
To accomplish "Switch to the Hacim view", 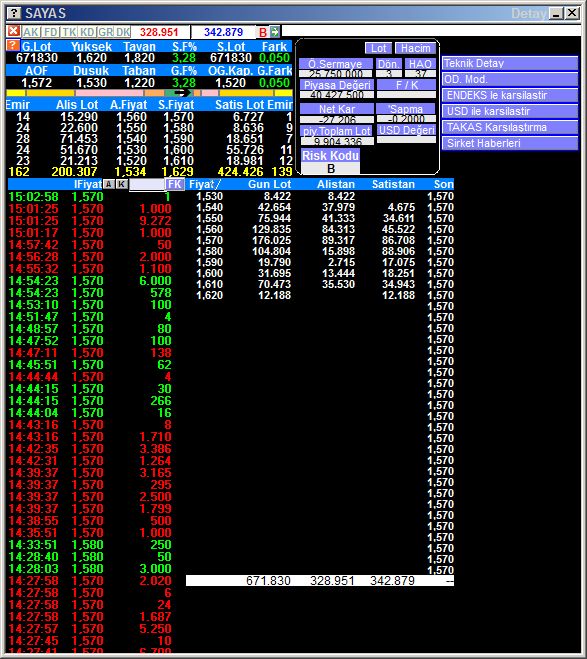I will pyautogui.click(x=415, y=48).
